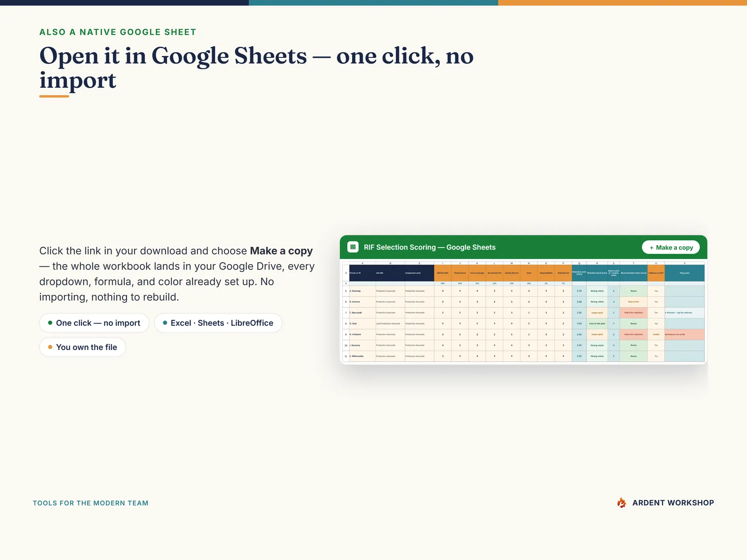
Task: Click the "Partial" evidence cell
Action: tap(656, 335)
